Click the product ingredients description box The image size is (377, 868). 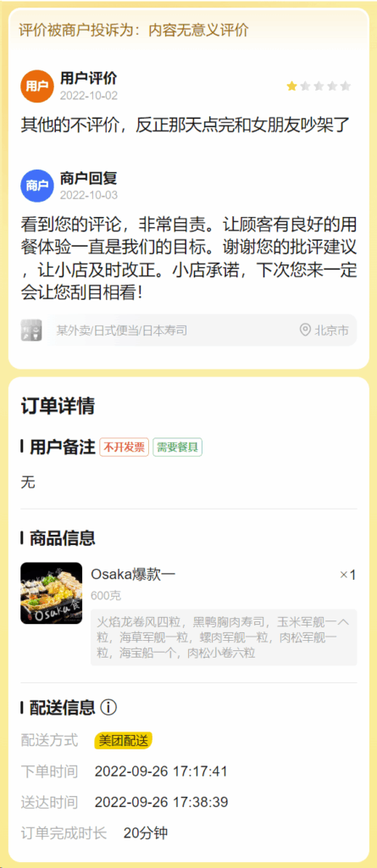coord(224,637)
